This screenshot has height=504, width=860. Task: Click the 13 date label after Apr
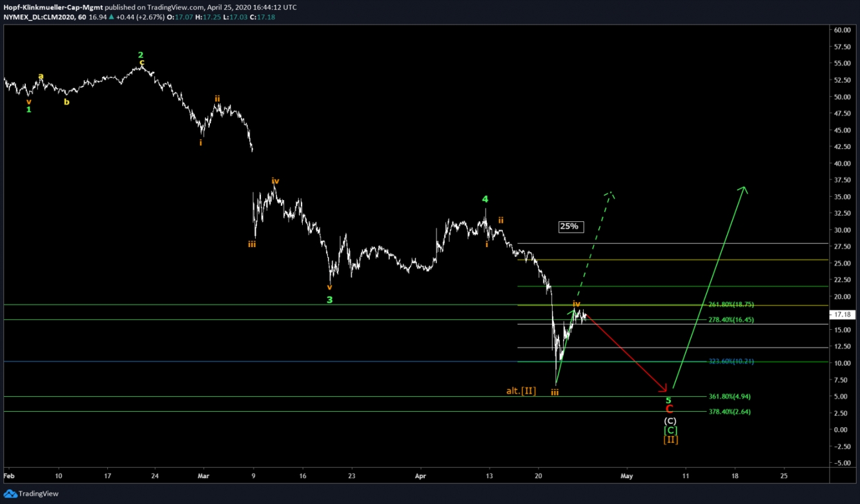(489, 476)
